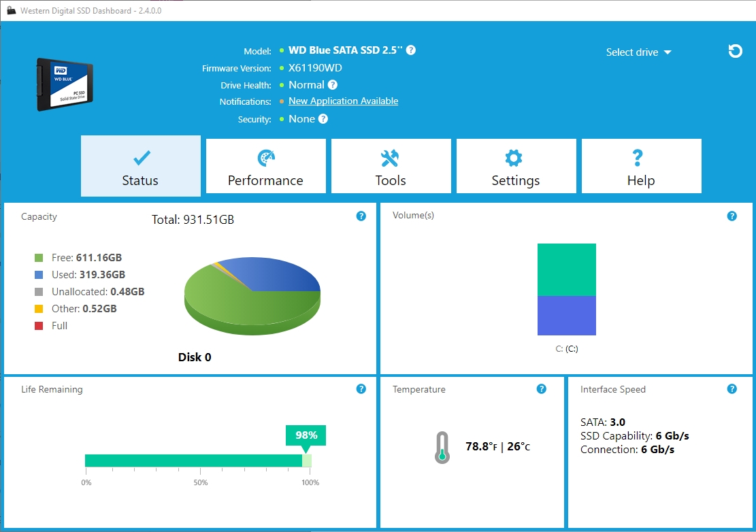Click the Help question mark icon

tap(637, 157)
